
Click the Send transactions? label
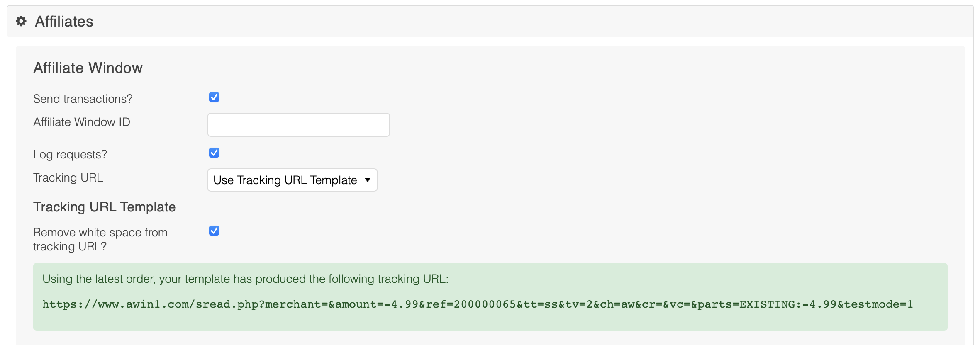[83, 99]
